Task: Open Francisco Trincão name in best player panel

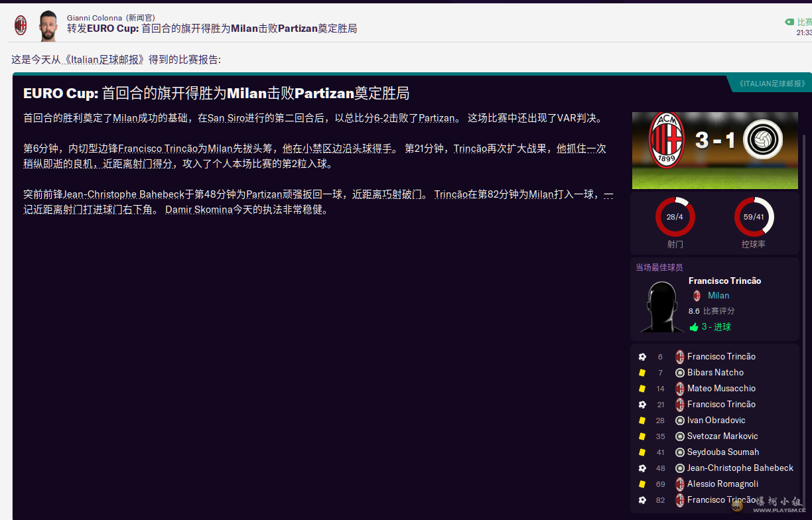Action: click(x=724, y=281)
